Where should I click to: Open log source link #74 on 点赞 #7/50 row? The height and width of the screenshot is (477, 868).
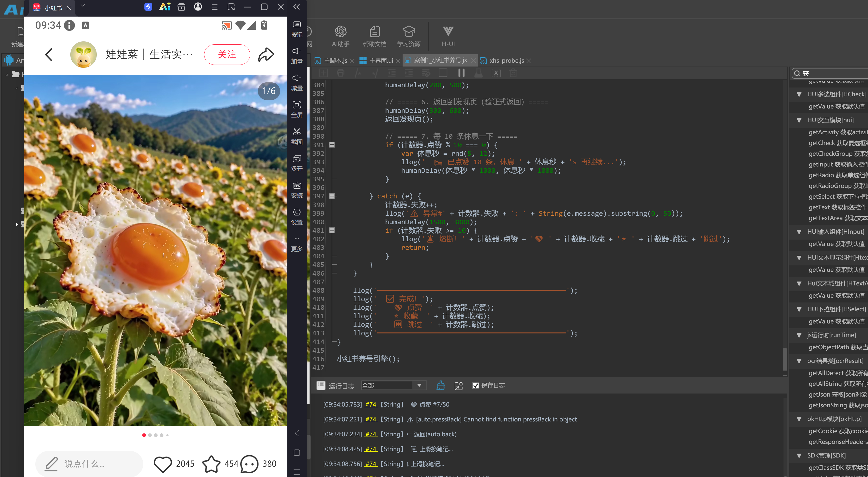click(371, 404)
